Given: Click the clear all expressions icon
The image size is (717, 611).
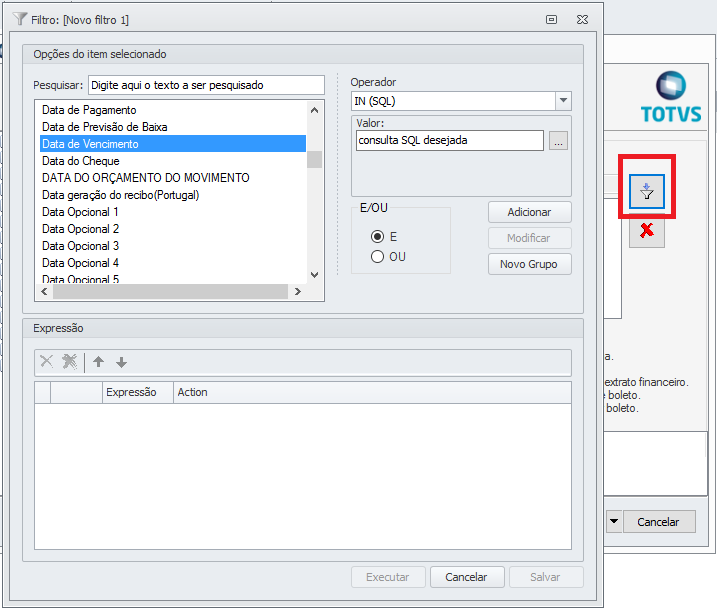Looking at the screenshot, I should [69, 362].
